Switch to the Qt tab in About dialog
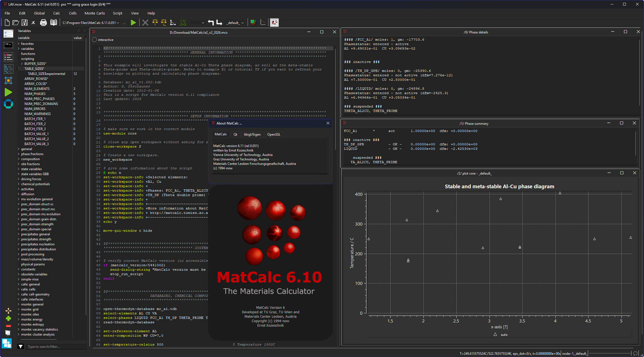 pos(235,134)
